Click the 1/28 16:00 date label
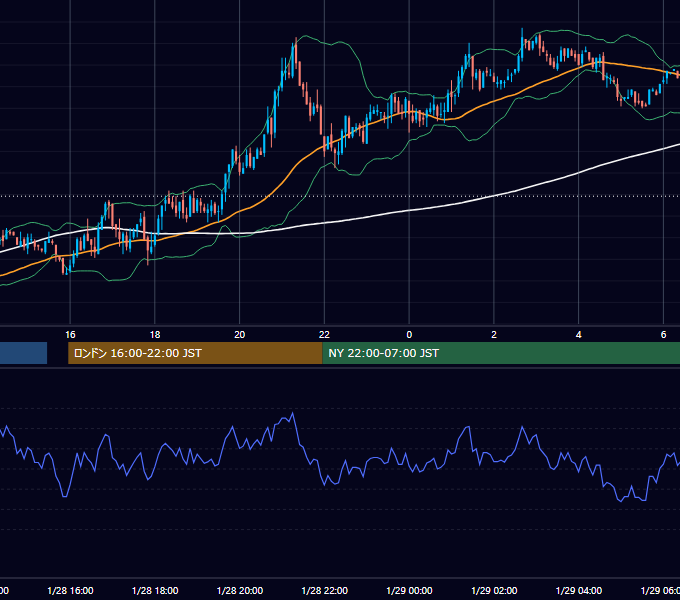The height and width of the screenshot is (600, 680). (x=70, y=590)
